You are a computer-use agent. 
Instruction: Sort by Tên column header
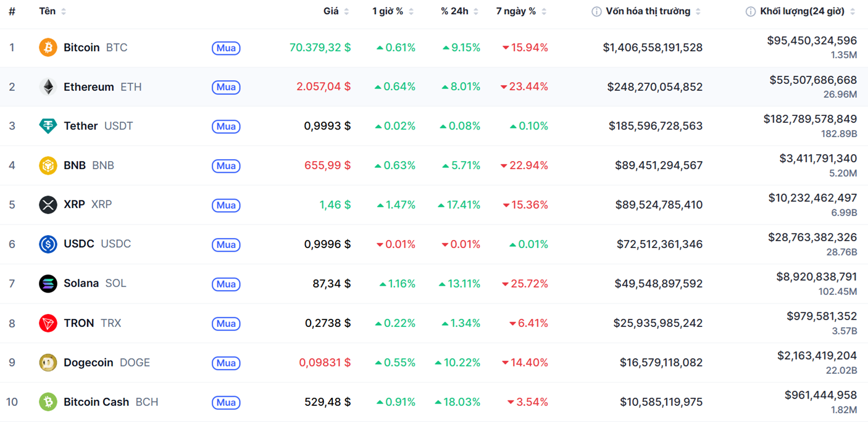[48, 11]
